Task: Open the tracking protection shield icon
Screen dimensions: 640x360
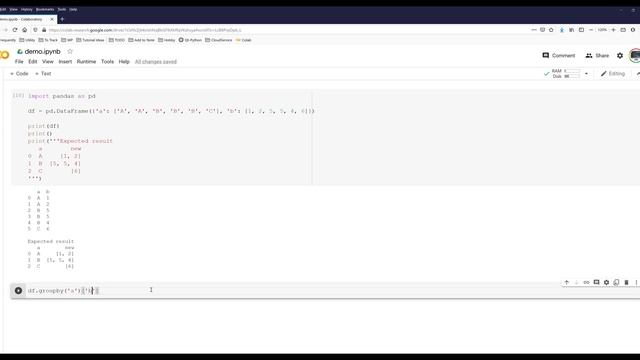Action: pyautogui.click(x=35, y=30)
